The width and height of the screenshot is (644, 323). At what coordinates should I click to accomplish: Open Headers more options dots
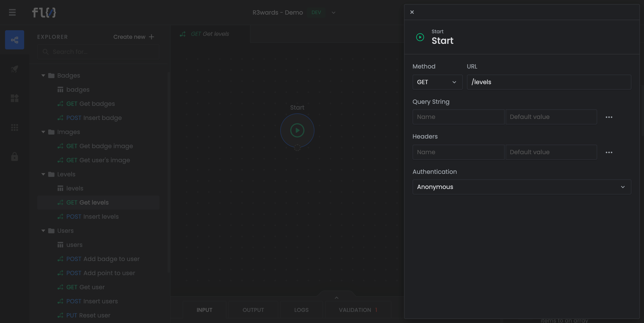pyautogui.click(x=609, y=152)
